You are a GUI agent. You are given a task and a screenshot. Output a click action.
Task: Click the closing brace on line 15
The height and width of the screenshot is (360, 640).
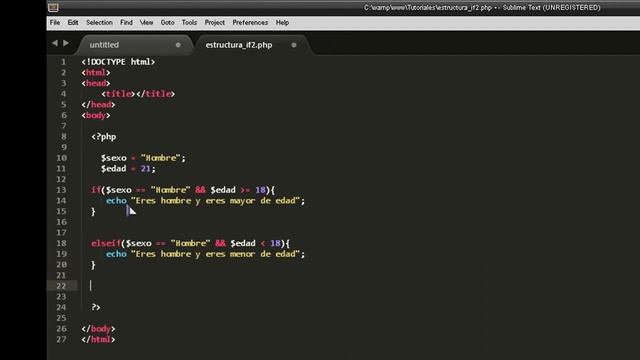93,211
